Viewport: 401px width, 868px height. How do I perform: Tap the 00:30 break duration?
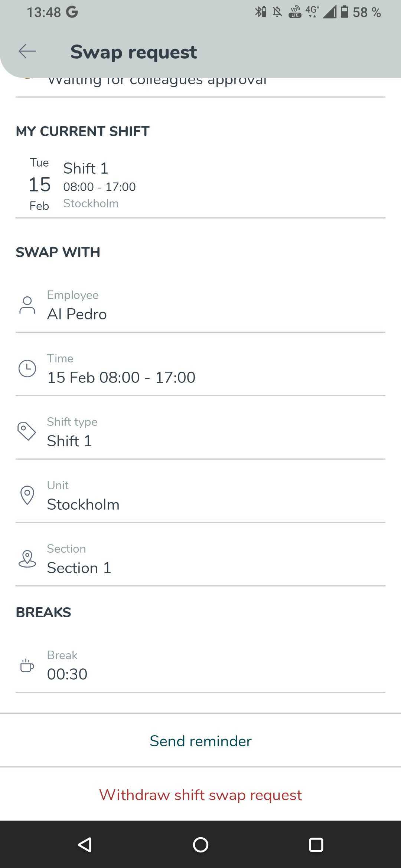tap(67, 674)
